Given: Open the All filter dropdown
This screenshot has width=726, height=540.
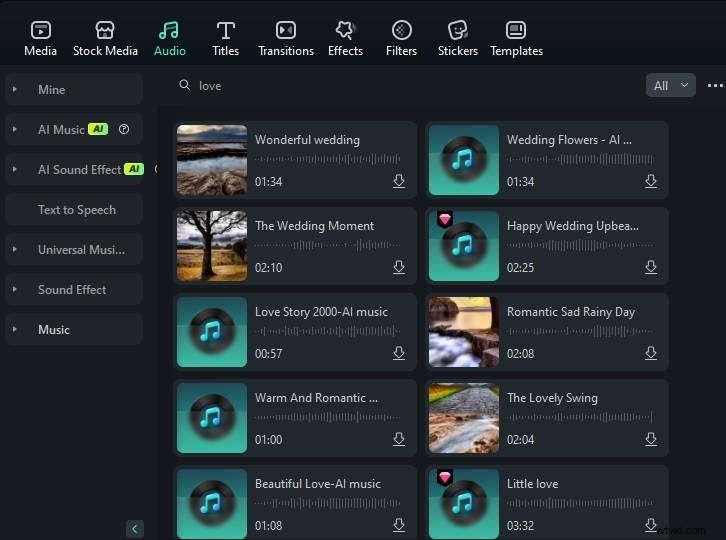Looking at the screenshot, I should coord(670,86).
